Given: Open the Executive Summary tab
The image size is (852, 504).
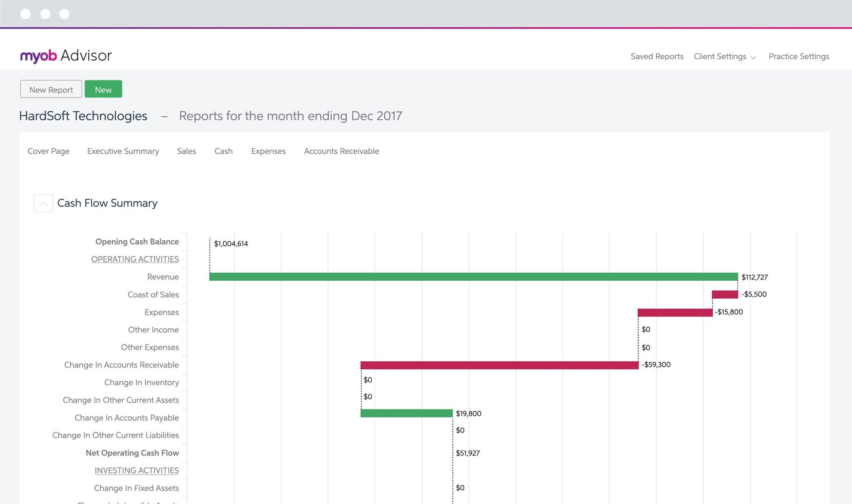Looking at the screenshot, I should pyautogui.click(x=123, y=151).
